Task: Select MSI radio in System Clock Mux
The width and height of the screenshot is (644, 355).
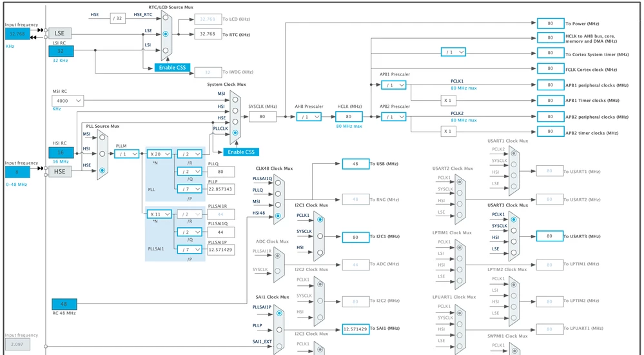Action: 235,99
